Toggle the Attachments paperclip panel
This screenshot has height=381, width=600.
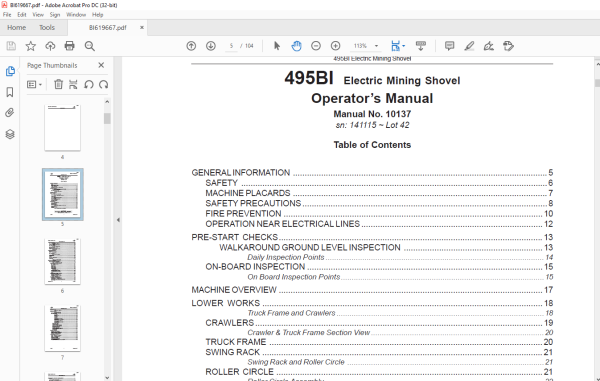coord(10,113)
